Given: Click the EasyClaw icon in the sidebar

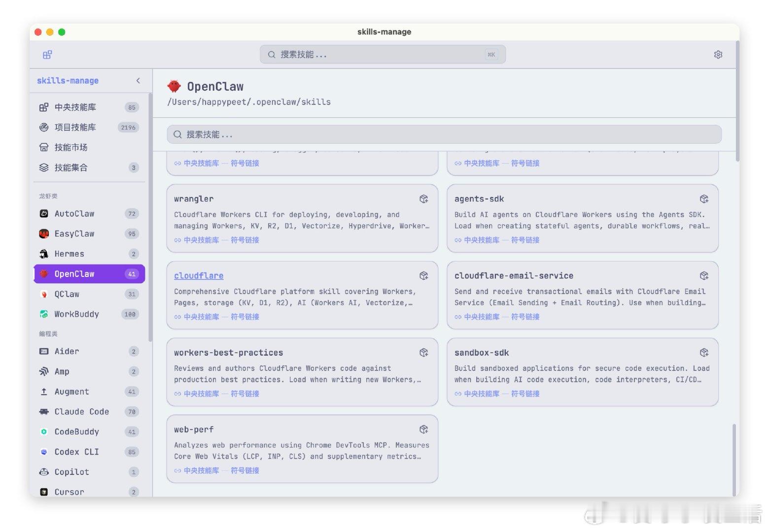Looking at the screenshot, I should click(x=44, y=233).
